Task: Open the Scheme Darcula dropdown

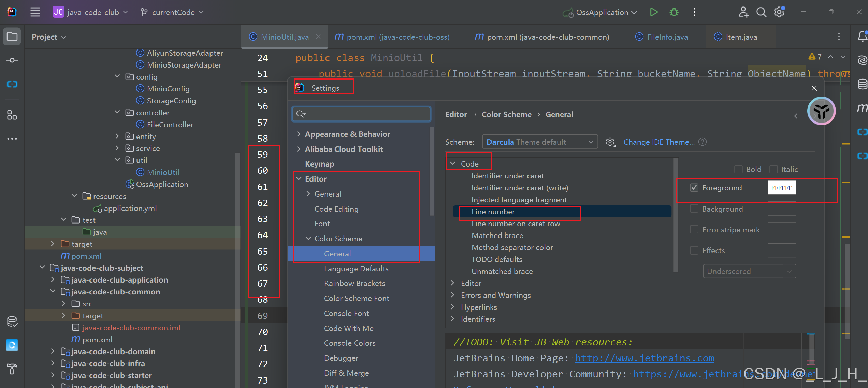Action: tap(540, 142)
